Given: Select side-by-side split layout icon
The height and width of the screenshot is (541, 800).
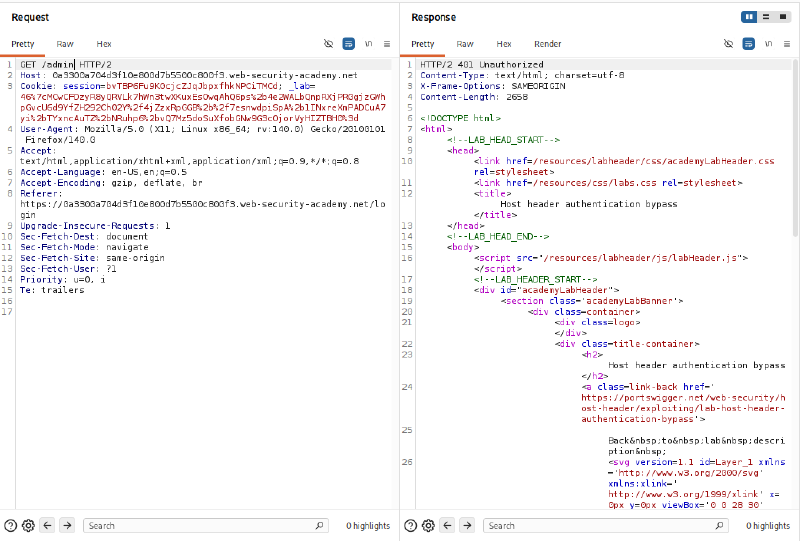Looking at the screenshot, I should (x=749, y=17).
